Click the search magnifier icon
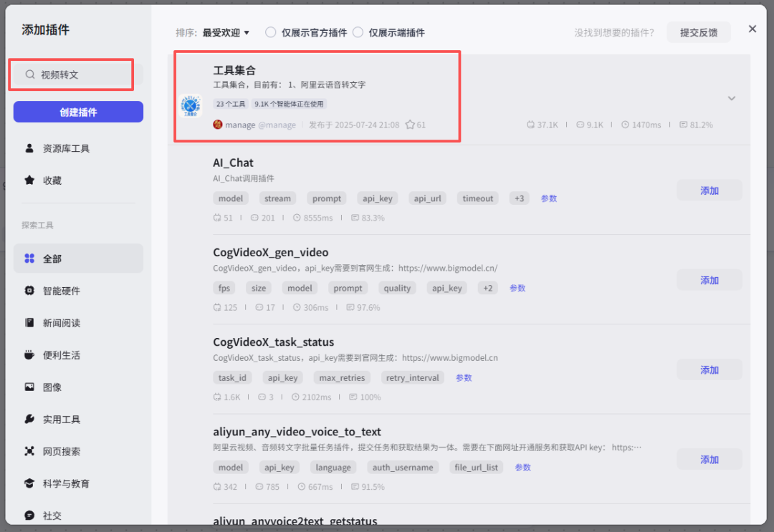This screenshot has width=774, height=532. click(x=30, y=74)
